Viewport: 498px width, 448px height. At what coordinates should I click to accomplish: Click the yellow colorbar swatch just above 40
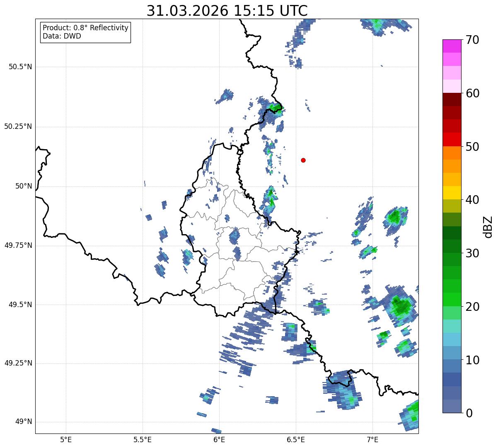(452, 193)
